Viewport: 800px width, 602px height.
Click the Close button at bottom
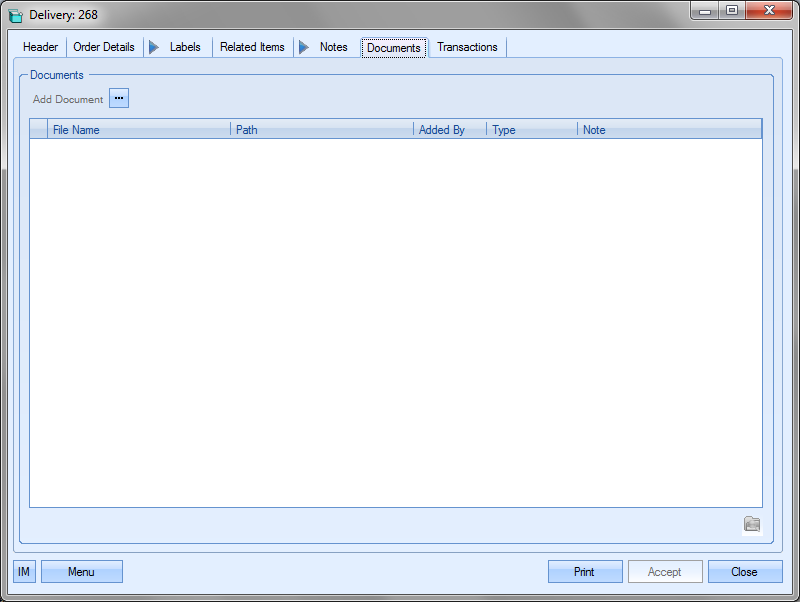(745, 571)
